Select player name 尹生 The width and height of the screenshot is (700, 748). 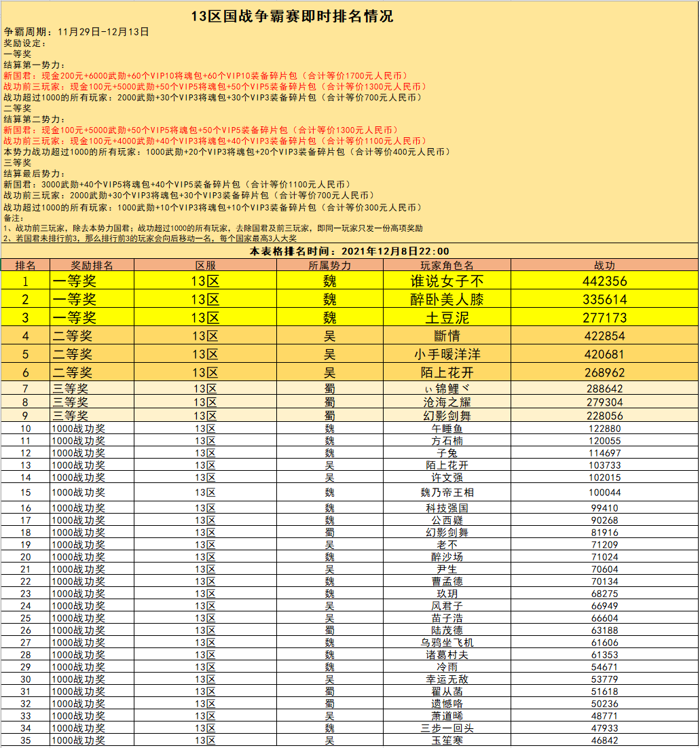pyautogui.click(x=447, y=569)
